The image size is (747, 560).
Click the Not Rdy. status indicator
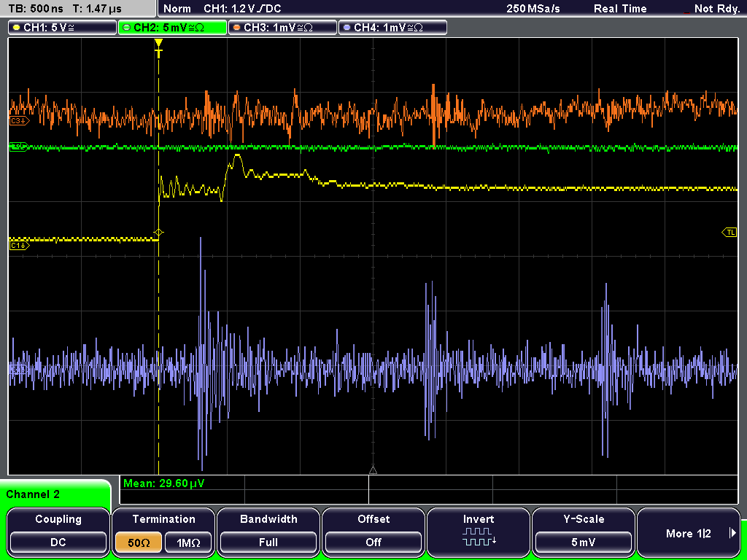[716, 9]
